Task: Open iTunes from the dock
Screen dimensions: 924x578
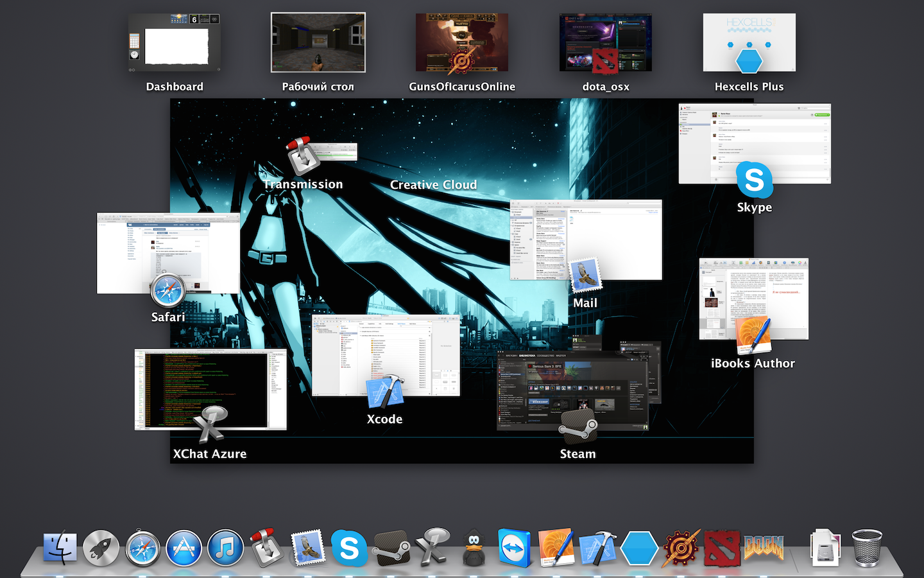Action: click(x=226, y=548)
